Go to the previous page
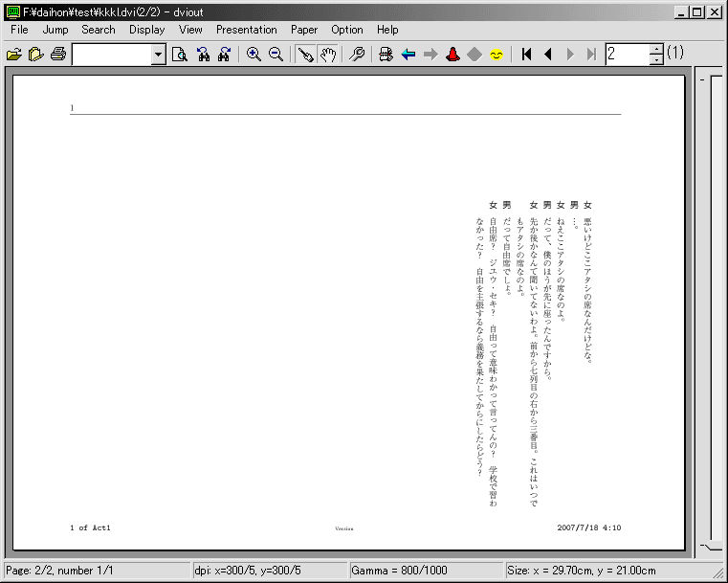 548,55
